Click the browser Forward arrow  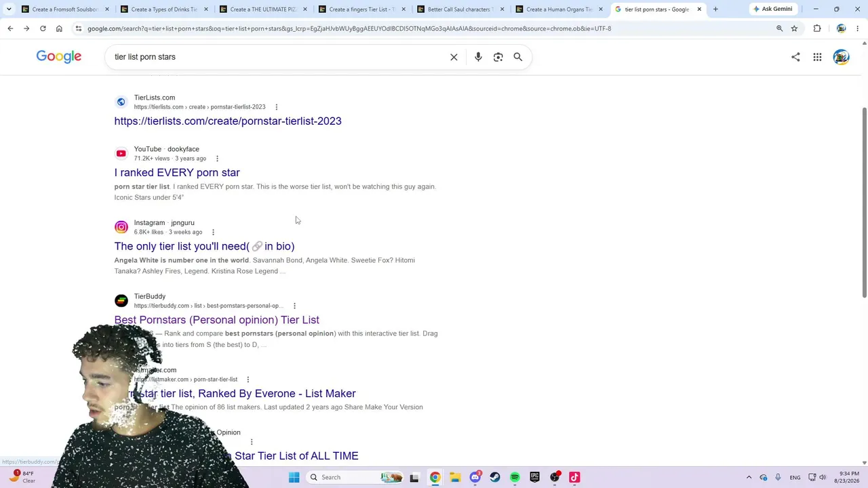click(26, 28)
